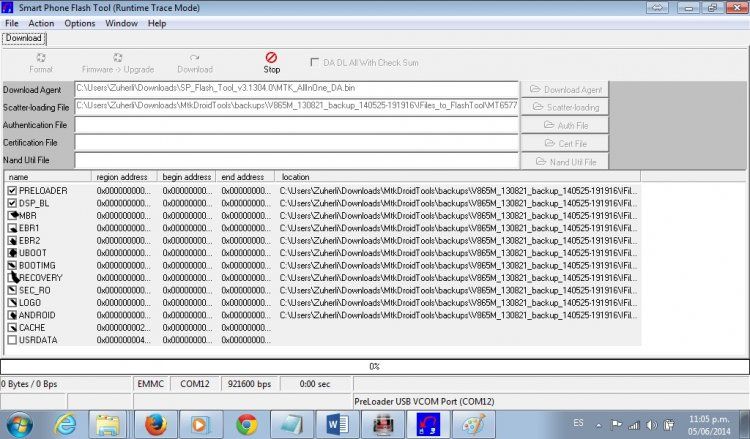The height and width of the screenshot is (439, 750).
Task: Click the ES language indicator
Action: click(x=578, y=423)
